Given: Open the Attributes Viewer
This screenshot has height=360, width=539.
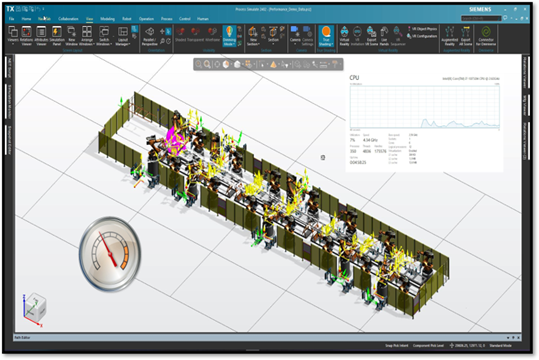Looking at the screenshot, I should click(41, 36).
